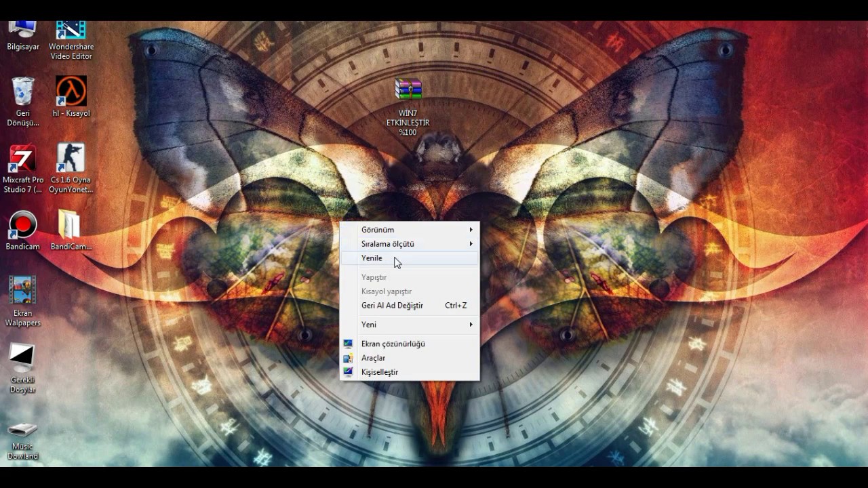This screenshot has height=488, width=868.
Task: Click the 'Müsic Dowland' label text
Action: 23,451
